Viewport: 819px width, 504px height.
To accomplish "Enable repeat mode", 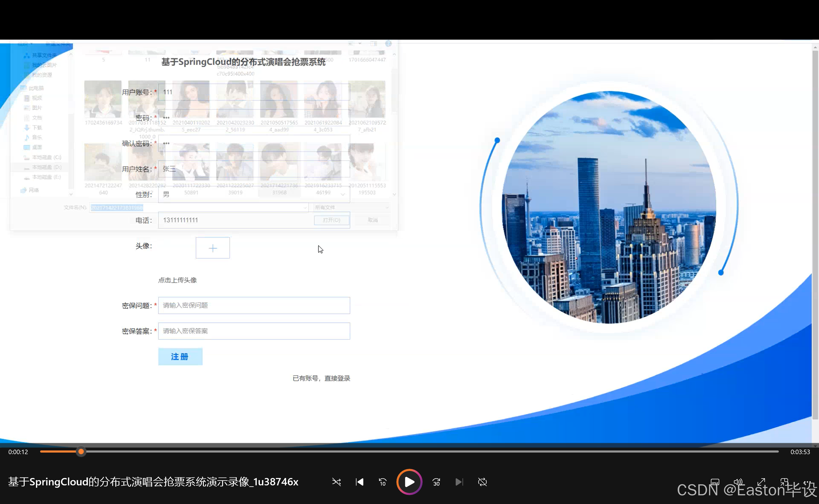I will pyautogui.click(x=482, y=482).
